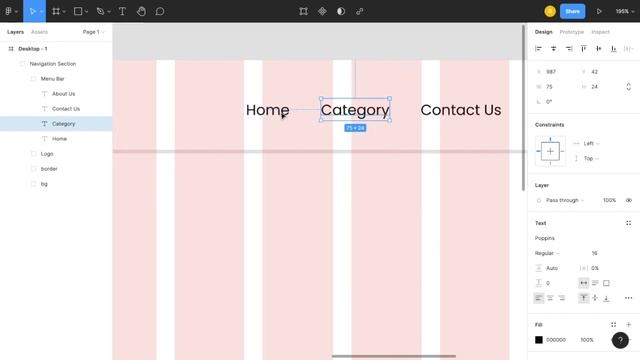Open the Frame tool options arrow

(64, 12)
